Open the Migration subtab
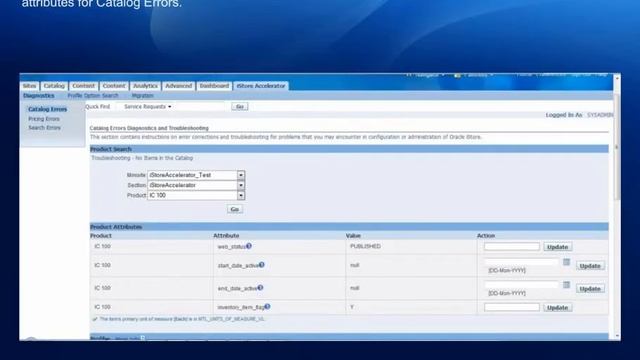Viewport: 640px width, 360px height. pyautogui.click(x=142, y=96)
